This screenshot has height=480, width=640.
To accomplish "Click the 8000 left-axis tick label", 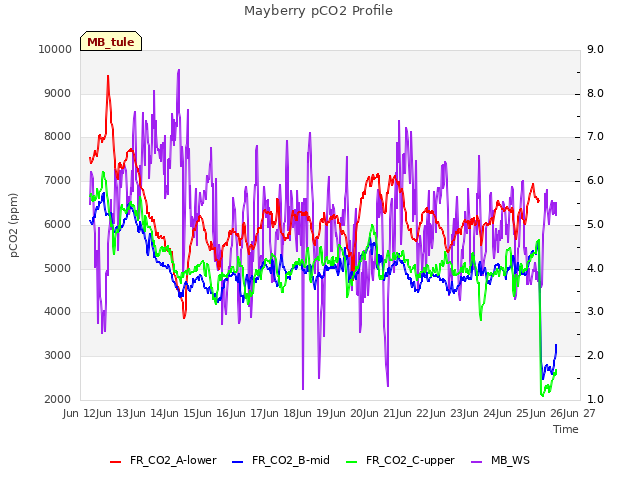I will 58,137.
